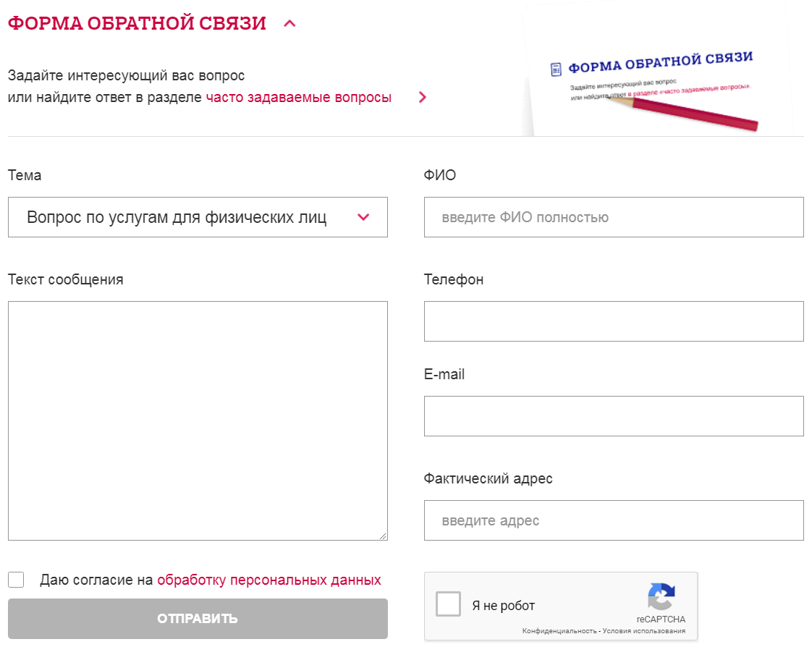Focus the ФИО input field
The width and height of the screenshot is (812, 647).
tap(614, 217)
